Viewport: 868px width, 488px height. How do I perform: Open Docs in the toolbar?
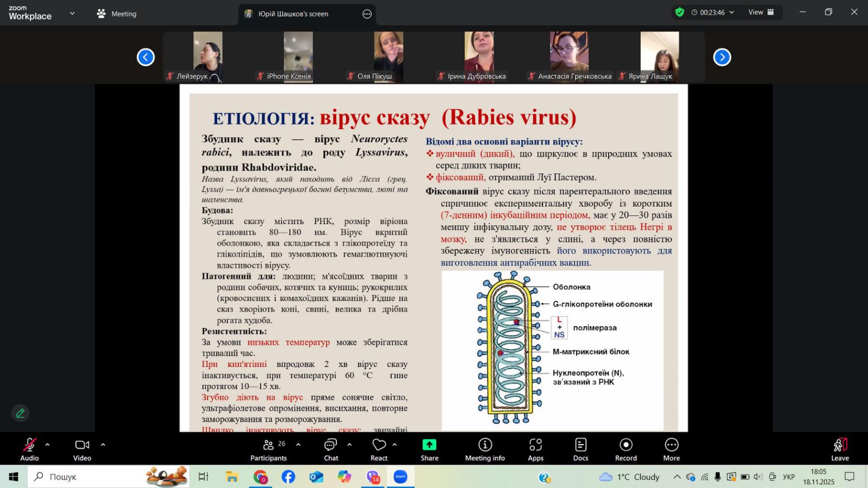pyautogui.click(x=580, y=450)
